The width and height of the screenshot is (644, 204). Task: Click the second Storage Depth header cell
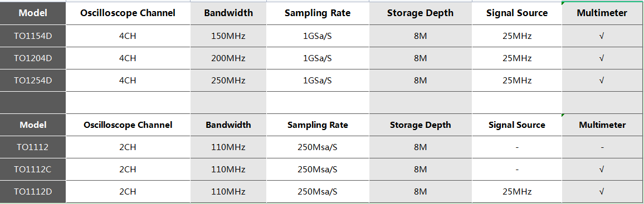point(421,125)
